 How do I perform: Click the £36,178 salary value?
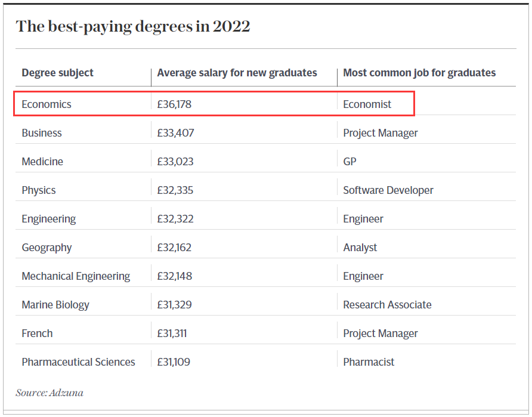174,104
